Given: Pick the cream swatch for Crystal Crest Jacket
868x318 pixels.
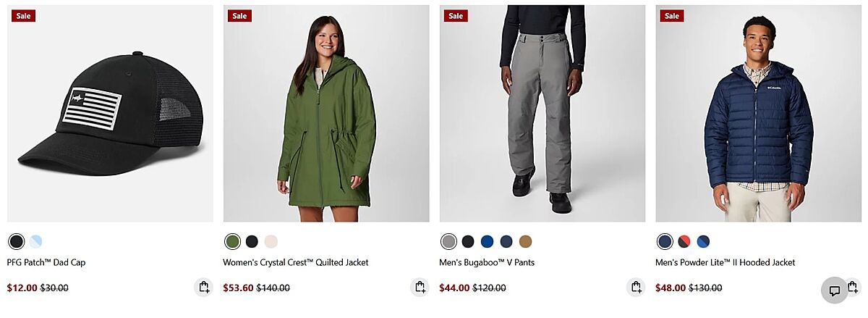Looking at the screenshot, I should tap(271, 241).
